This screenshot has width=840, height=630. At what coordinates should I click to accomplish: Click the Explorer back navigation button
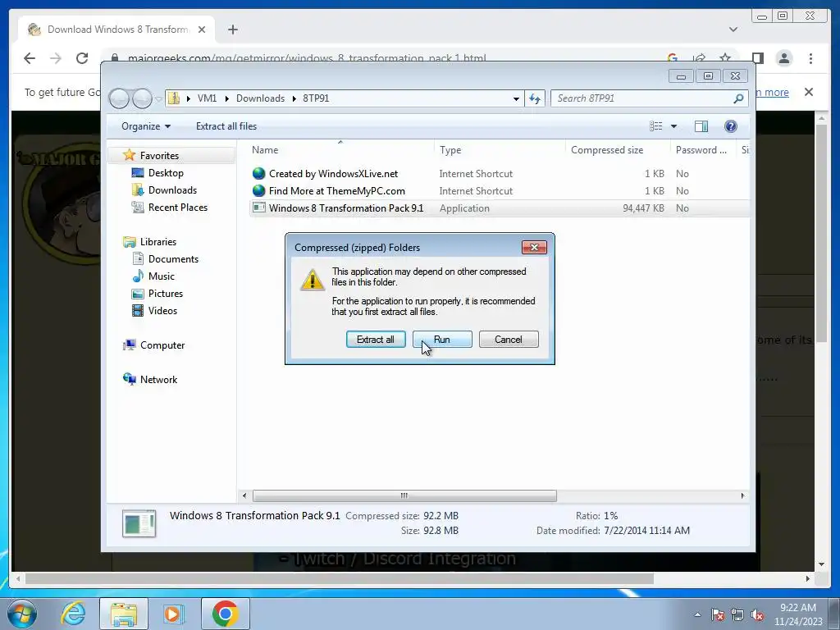pyautogui.click(x=119, y=98)
